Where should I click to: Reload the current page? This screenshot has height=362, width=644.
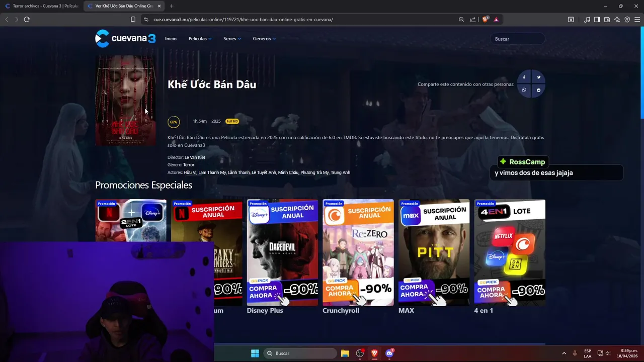[27, 19]
